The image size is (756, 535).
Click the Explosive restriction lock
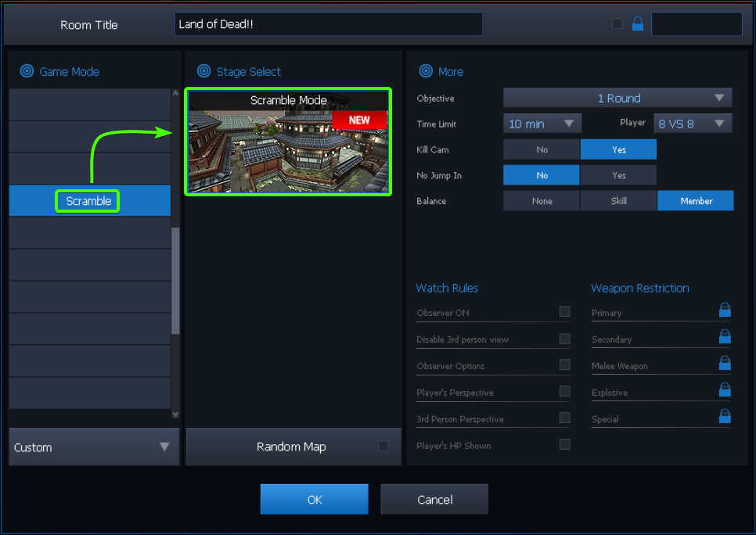725,389
